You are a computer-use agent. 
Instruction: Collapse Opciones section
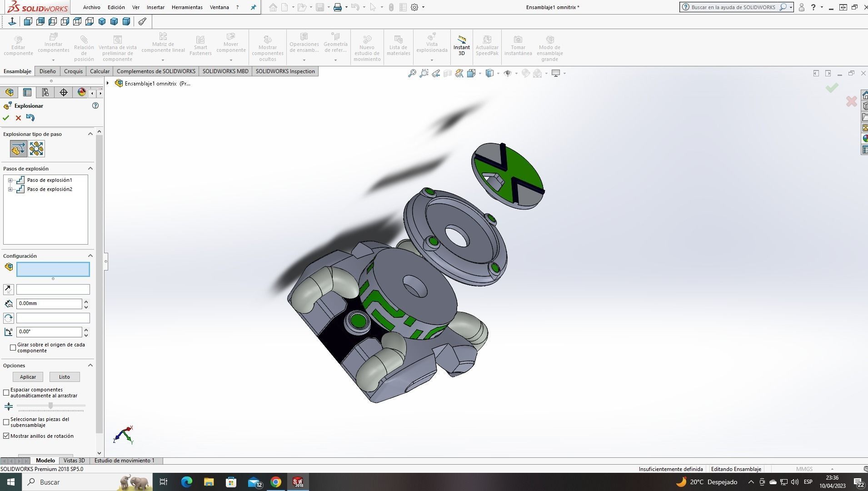90,365
